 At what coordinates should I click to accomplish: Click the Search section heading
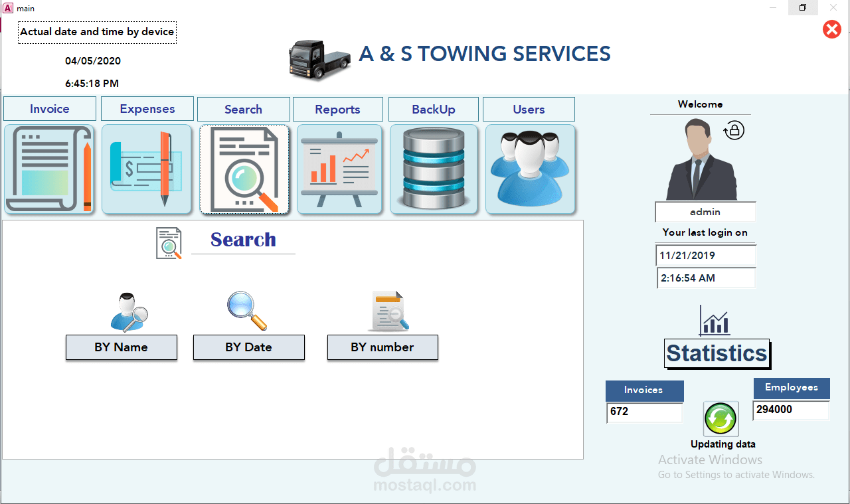pyautogui.click(x=243, y=240)
